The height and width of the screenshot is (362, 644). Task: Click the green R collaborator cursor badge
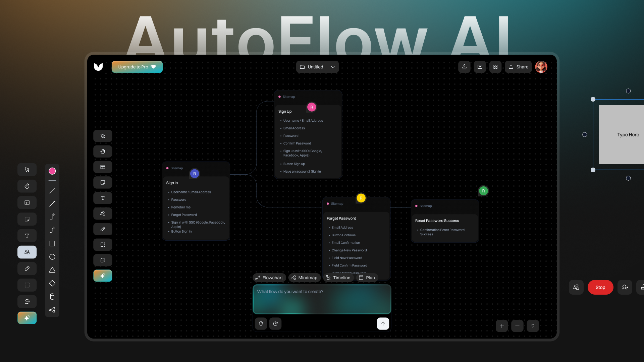[483, 191]
